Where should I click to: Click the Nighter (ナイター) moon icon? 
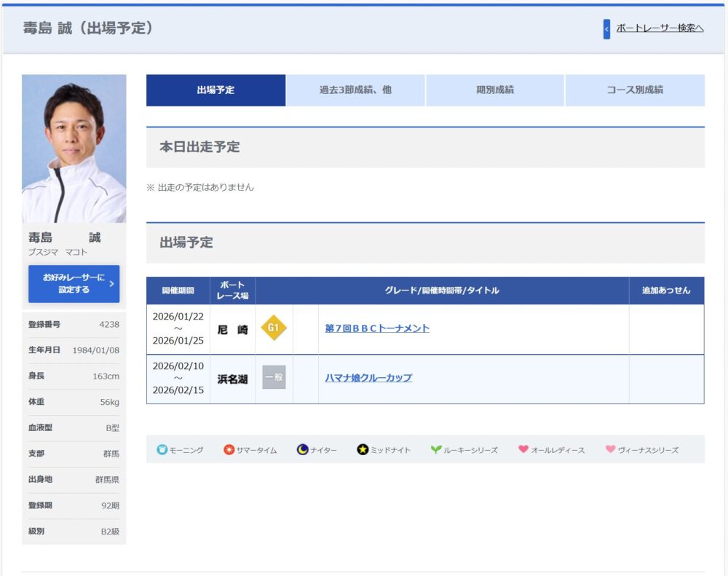coord(302,450)
